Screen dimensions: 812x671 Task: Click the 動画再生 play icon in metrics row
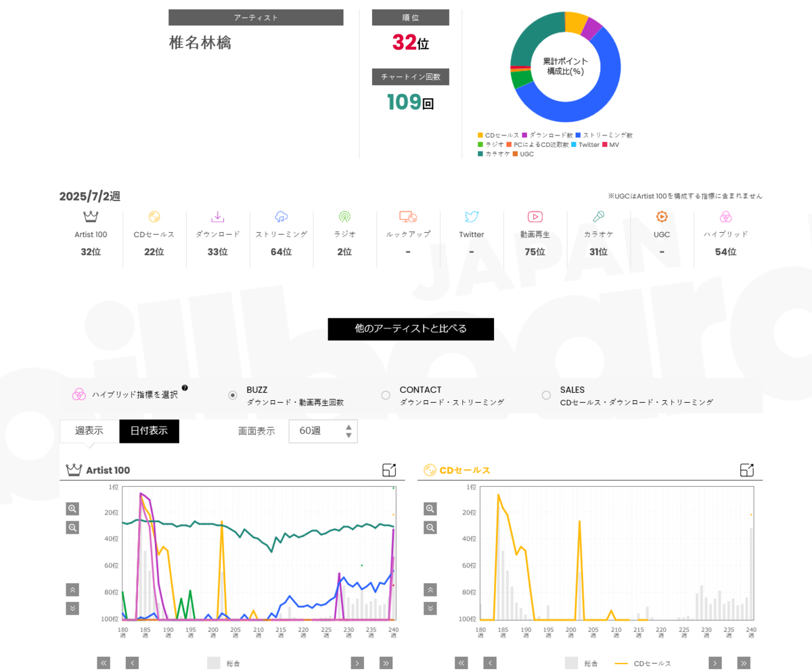(x=535, y=217)
